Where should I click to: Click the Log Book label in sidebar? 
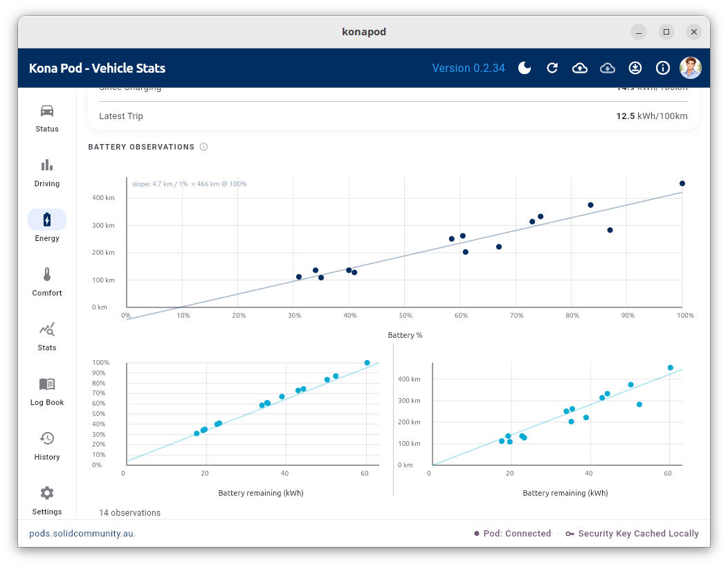click(x=47, y=402)
